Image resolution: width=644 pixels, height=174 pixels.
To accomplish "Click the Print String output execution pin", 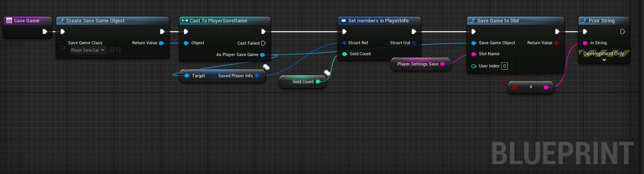I will pos(623,32).
